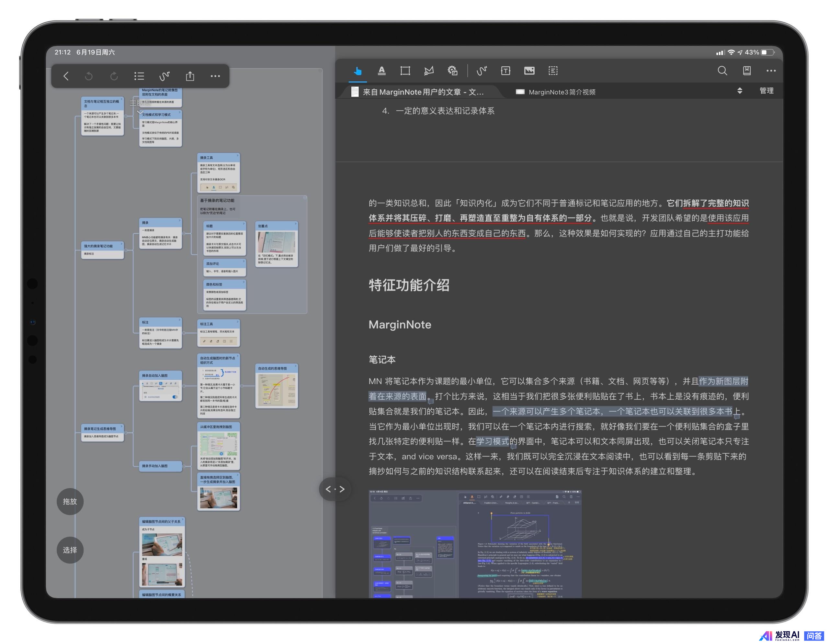This screenshot has height=644, width=829.
Task: Expand the 强大的摘录笔记功能 node chevron
Action: click(121, 243)
